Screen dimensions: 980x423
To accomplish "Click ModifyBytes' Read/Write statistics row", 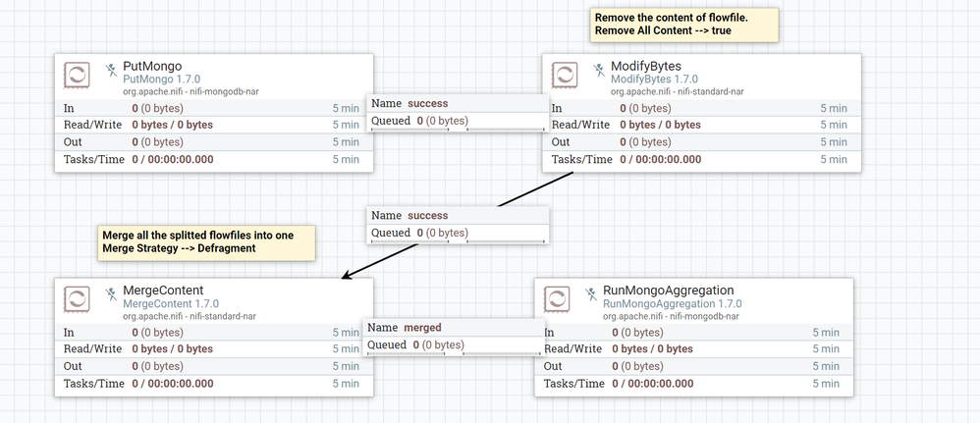I will [701, 125].
